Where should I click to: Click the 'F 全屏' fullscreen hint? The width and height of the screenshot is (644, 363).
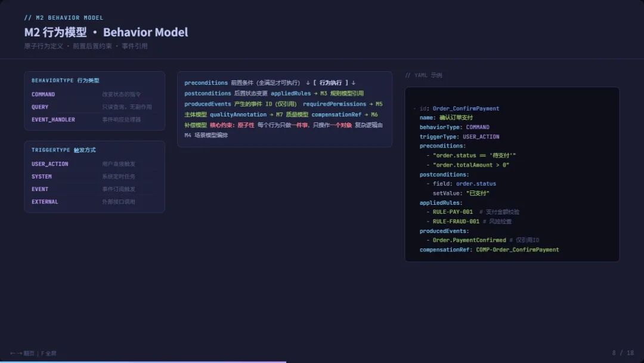[48, 353]
